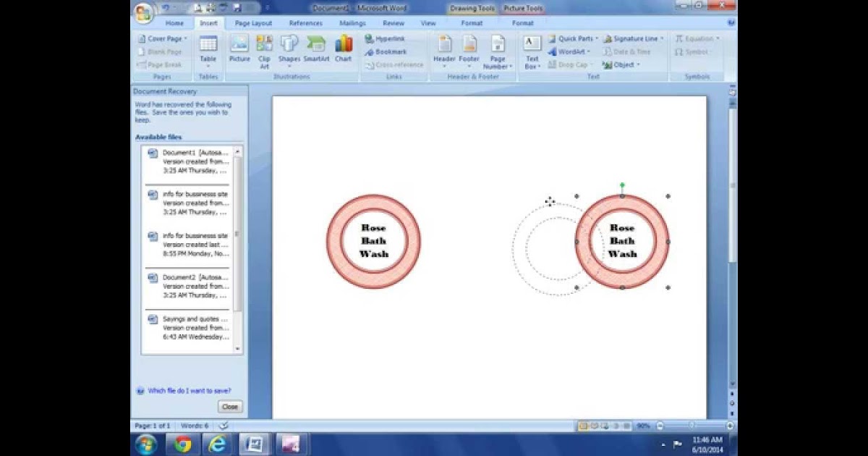Insert a Page Break
The image size is (868, 456).
[160, 64]
